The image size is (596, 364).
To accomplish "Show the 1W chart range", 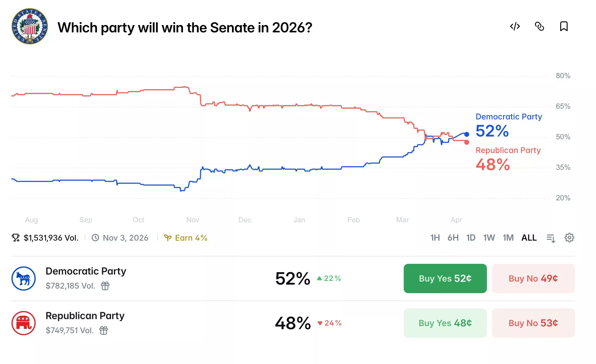I will click(489, 238).
